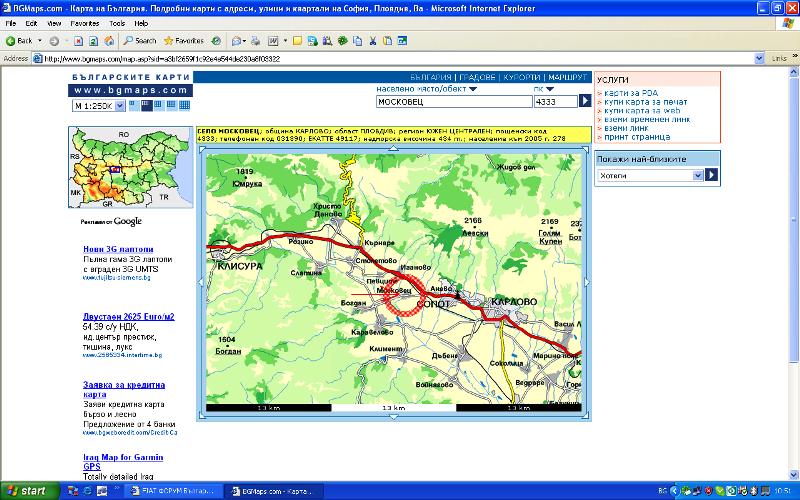Select the largest map size icon

click(x=184, y=105)
